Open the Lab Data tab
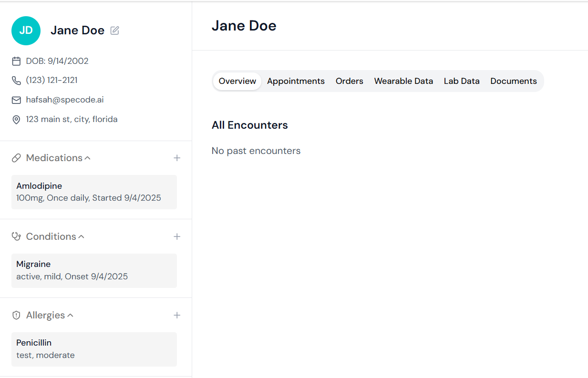Screen dimensions: 588x378 (x=461, y=81)
